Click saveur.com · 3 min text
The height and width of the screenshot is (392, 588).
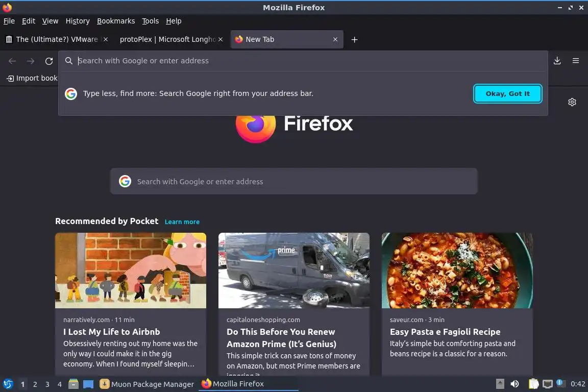click(417, 320)
